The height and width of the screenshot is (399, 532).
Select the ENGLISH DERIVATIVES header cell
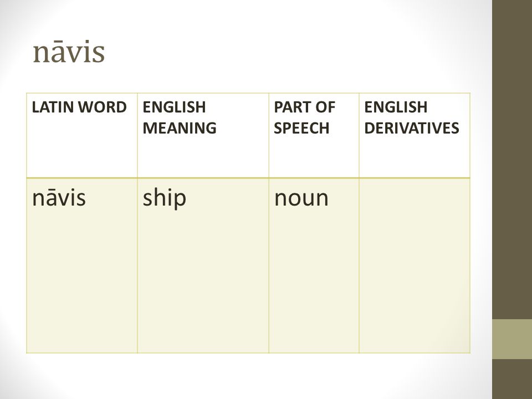pyautogui.click(x=415, y=135)
